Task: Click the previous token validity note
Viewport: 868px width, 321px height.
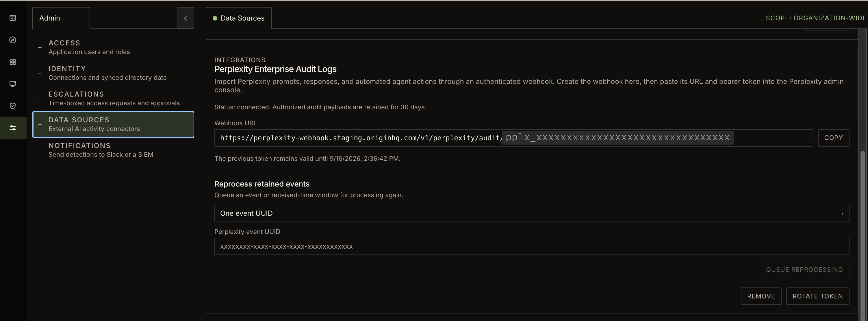Action: (307, 158)
